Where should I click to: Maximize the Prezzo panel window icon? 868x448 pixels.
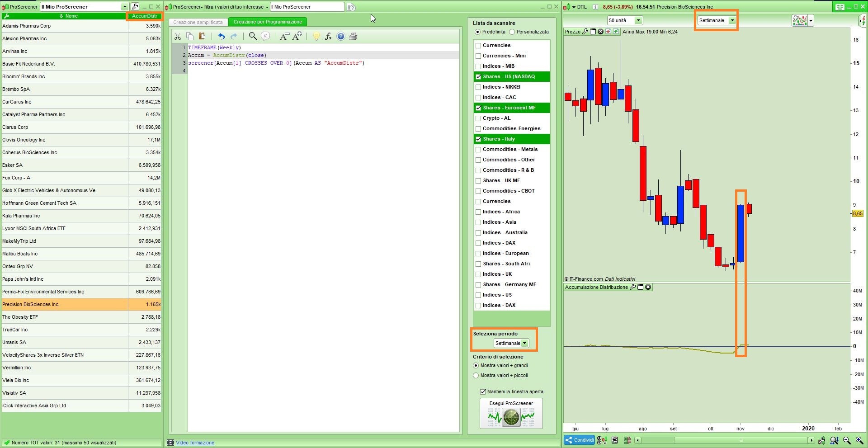pyautogui.click(x=593, y=32)
